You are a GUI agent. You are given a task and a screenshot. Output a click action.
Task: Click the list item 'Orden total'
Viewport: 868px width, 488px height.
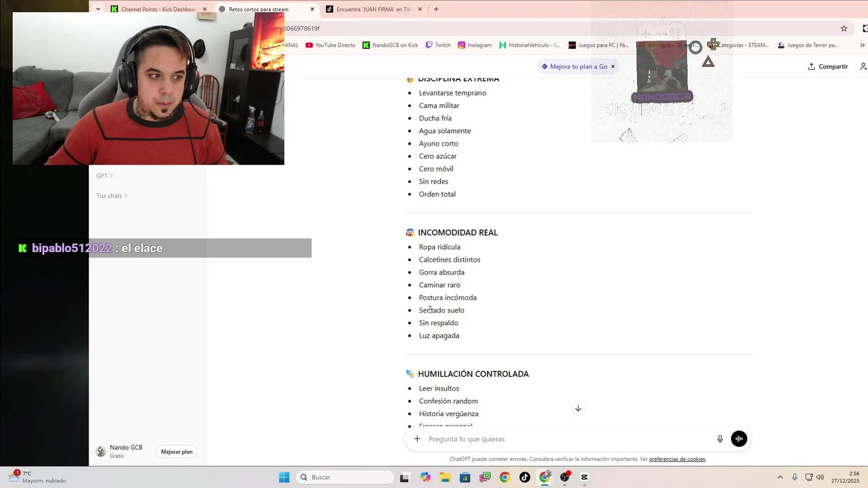pos(437,194)
